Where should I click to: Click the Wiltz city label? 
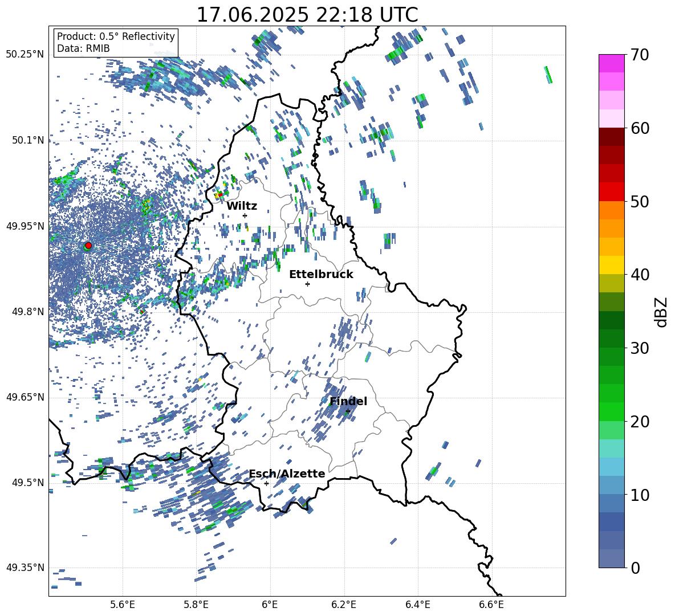click(242, 206)
